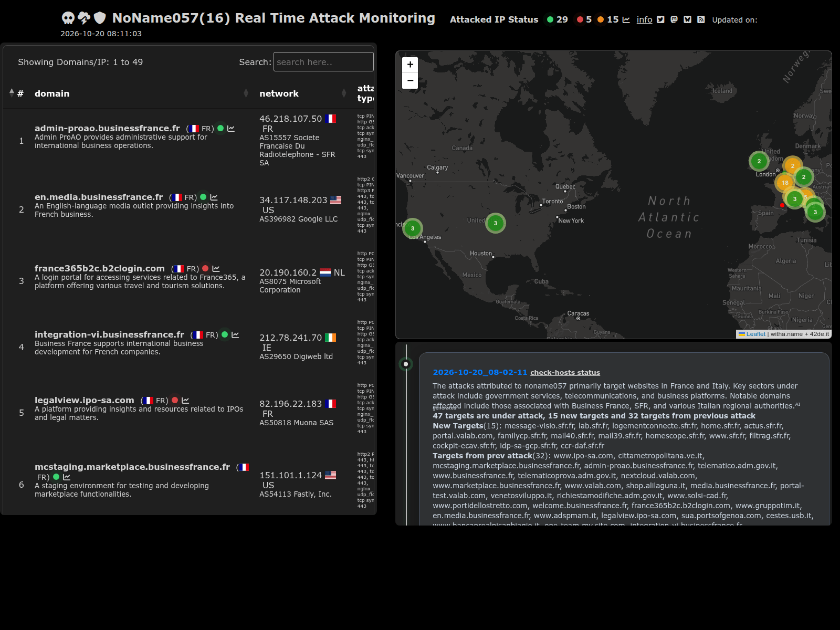
Task: Open chart icon for en.media.businessfrance.fr
Action: tap(214, 197)
